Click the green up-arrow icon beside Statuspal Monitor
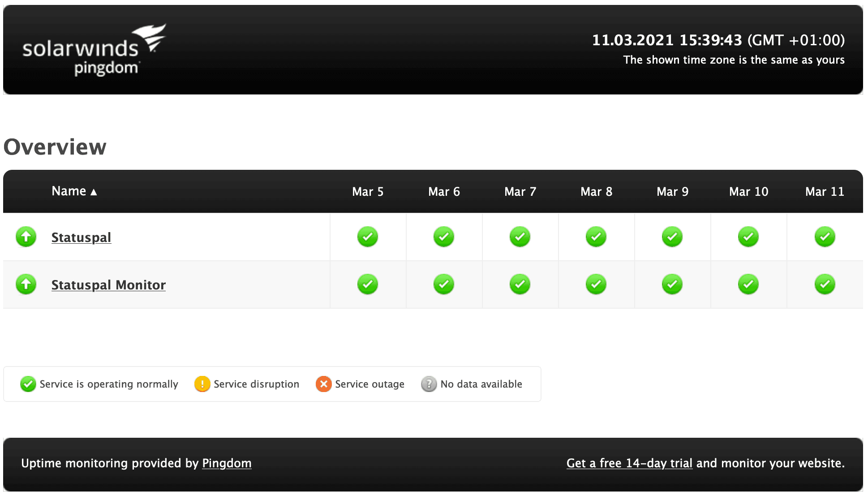 point(26,284)
